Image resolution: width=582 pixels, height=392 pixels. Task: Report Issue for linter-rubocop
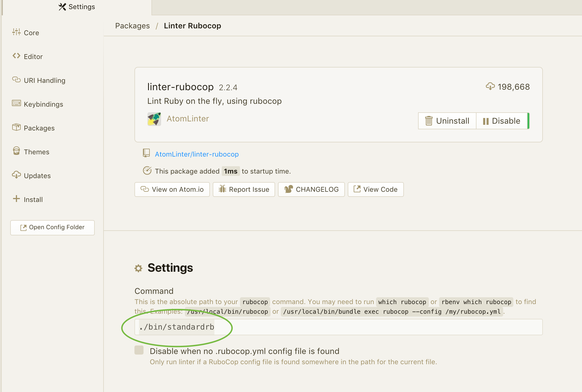coord(244,189)
